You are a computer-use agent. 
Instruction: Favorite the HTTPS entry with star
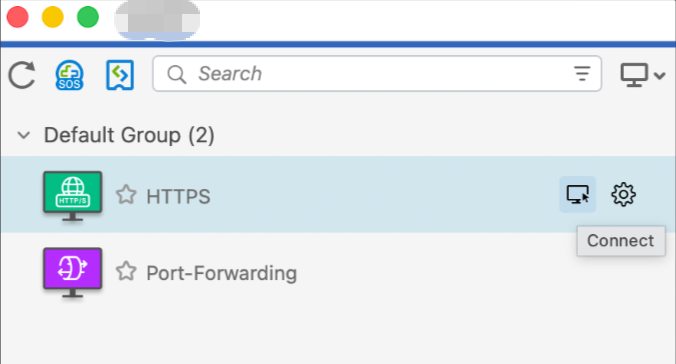tap(126, 195)
